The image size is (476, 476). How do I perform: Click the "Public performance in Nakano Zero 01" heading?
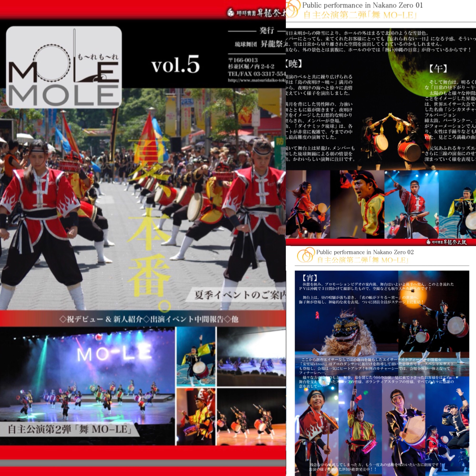pyautogui.click(x=362, y=5)
